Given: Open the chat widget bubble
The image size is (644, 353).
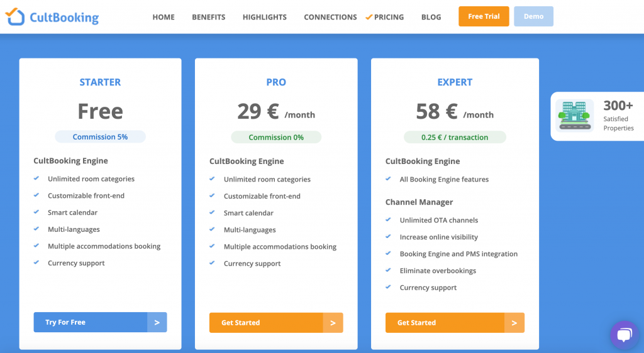Looking at the screenshot, I should [x=623, y=335].
